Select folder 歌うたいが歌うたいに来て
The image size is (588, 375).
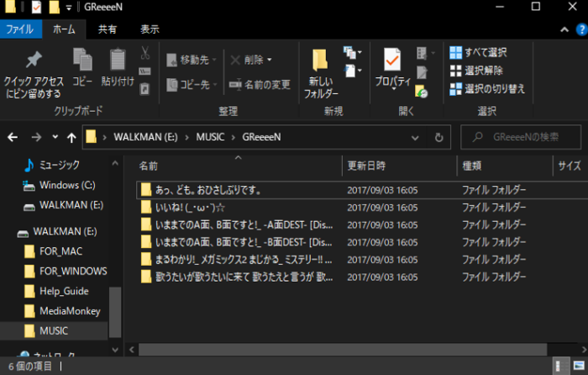(x=362, y=277)
